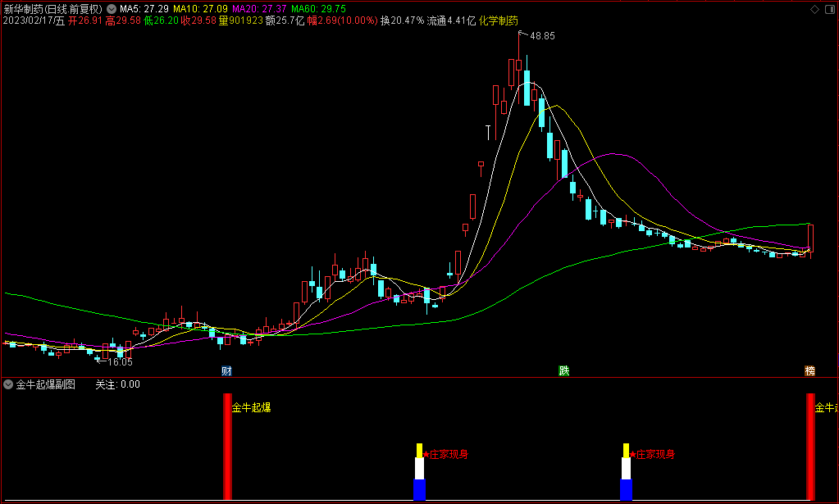
Task: Click the green 跌 marker on the chart
Action: (564, 371)
